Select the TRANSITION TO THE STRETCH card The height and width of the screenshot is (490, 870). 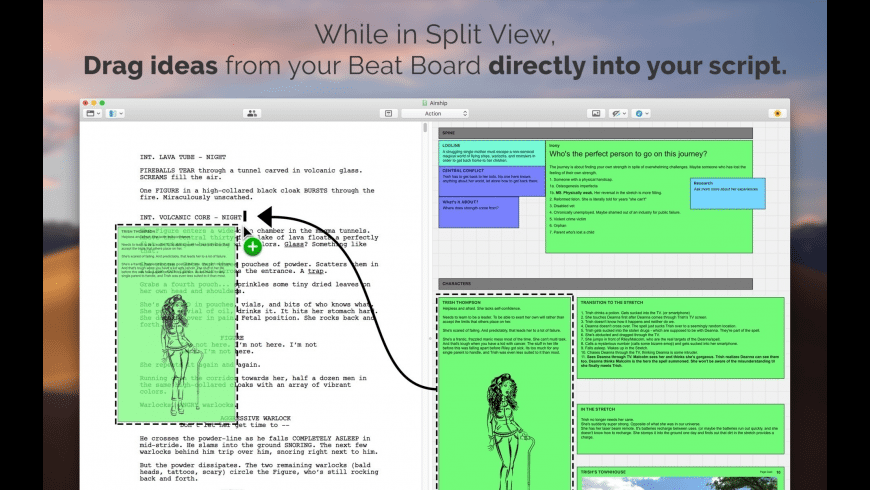coord(681,338)
